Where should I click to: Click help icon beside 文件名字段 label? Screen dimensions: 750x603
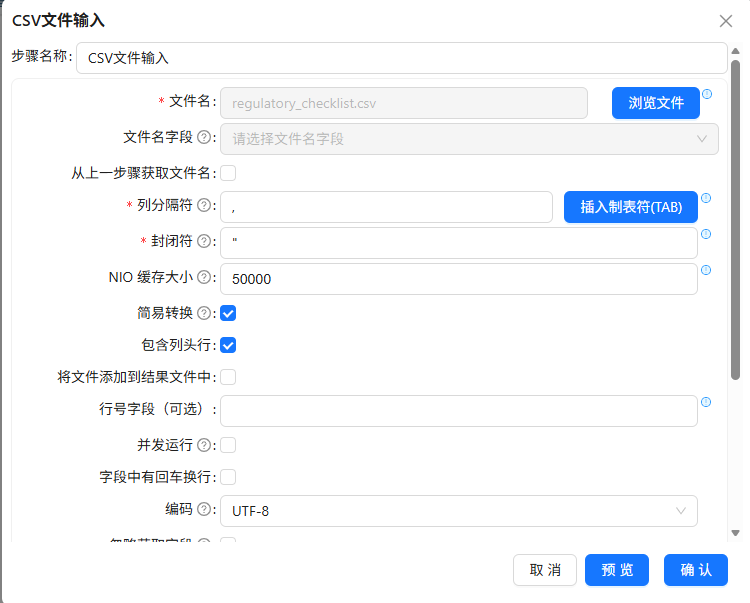(x=204, y=138)
